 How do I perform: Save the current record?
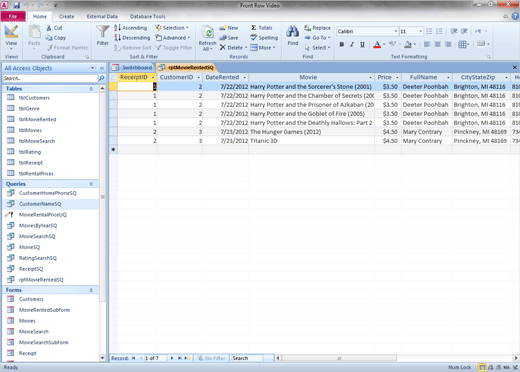coord(229,38)
